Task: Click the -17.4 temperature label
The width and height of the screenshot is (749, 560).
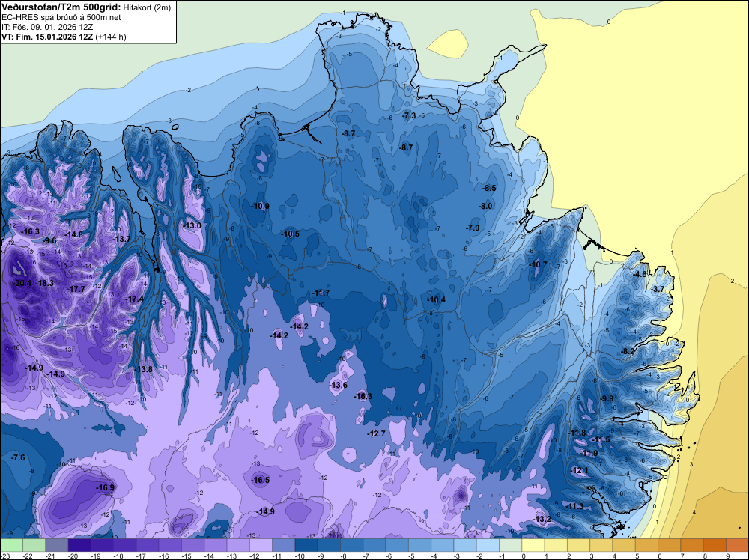Action: click(134, 299)
